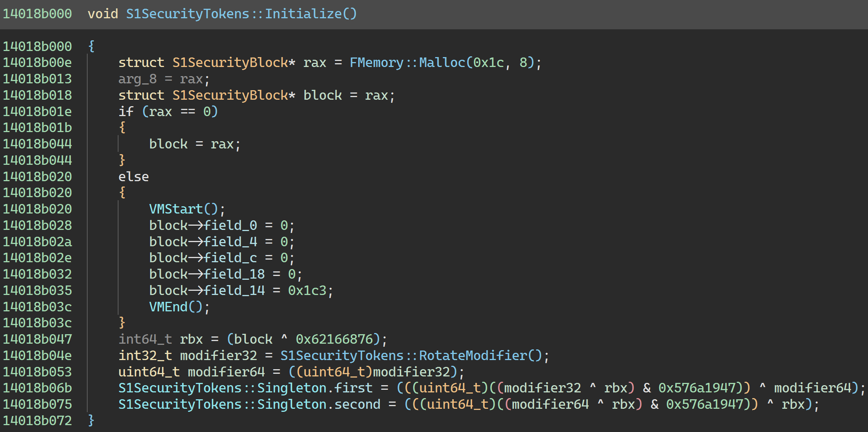Click the block->field_18 member
868x432 pixels.
pos(234,274)
